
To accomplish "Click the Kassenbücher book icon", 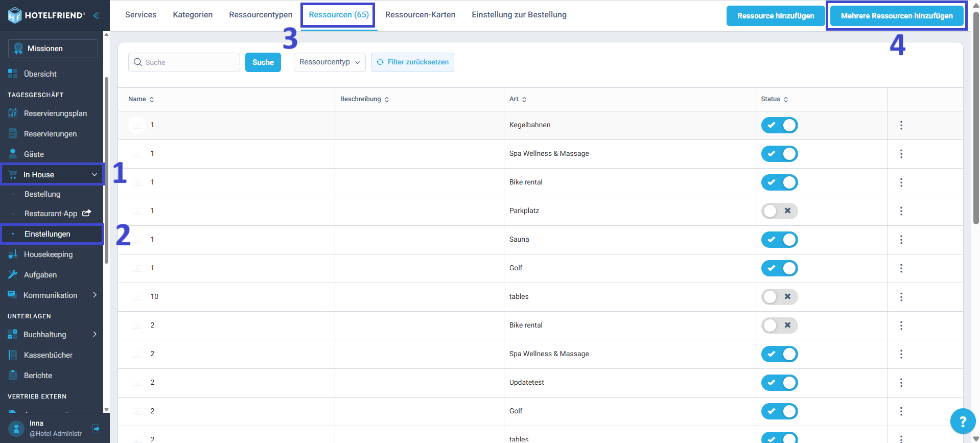I will 13,355.
